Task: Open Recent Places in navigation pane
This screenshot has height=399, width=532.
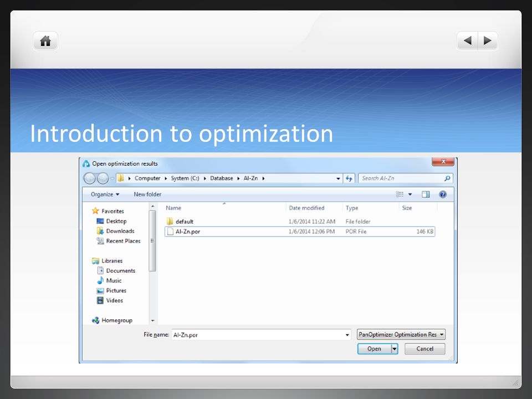Action: point(119,241)
